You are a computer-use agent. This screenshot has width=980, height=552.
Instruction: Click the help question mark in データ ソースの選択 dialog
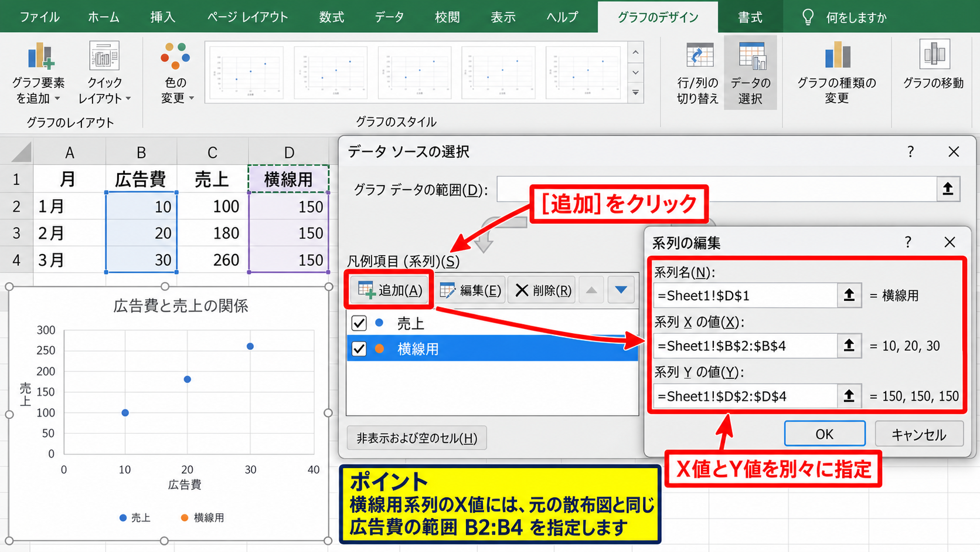tap(910, 152)
